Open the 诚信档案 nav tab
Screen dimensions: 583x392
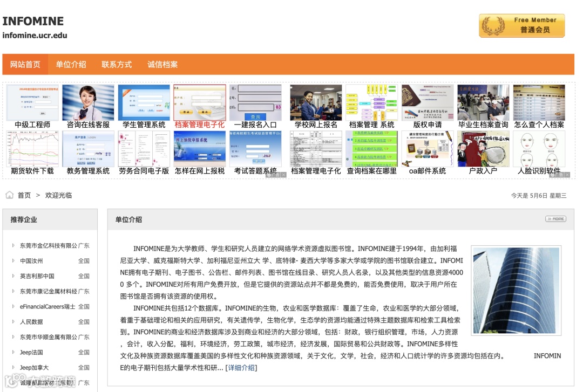point(162,64)
